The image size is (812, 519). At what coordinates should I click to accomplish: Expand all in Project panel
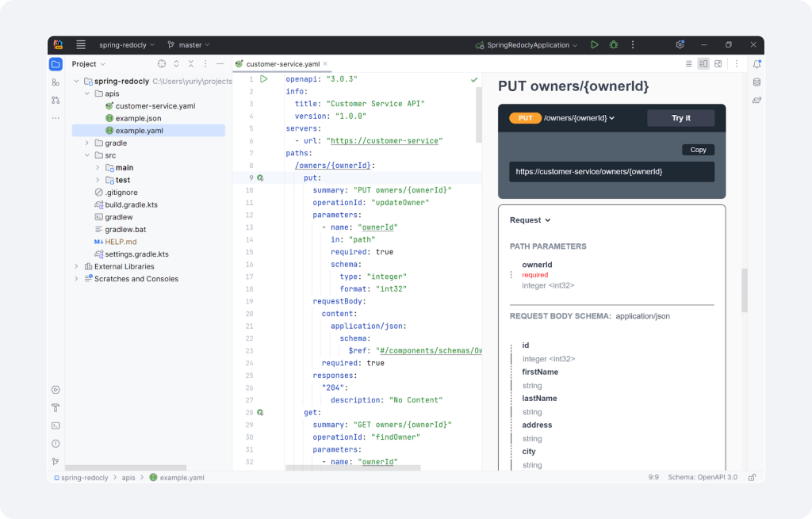pyautogui.click(x=176, y=63)
